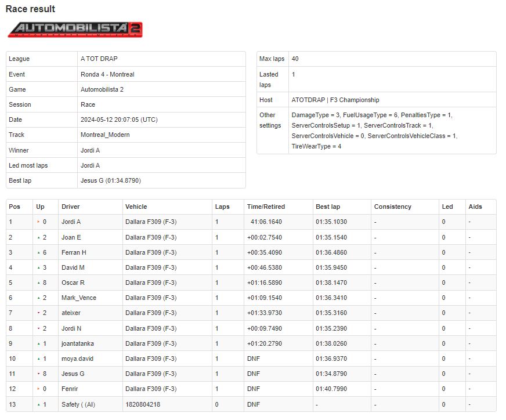Click driver name joantatanka

click(x=77, y=343)
